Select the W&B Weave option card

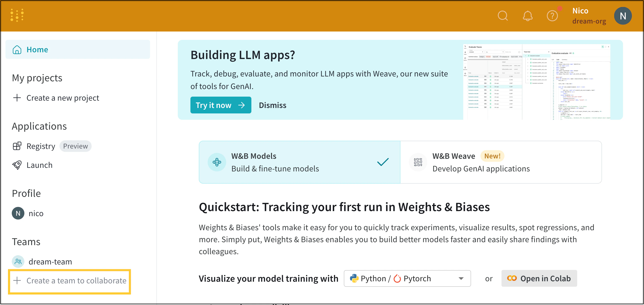(x=501, y=162)
